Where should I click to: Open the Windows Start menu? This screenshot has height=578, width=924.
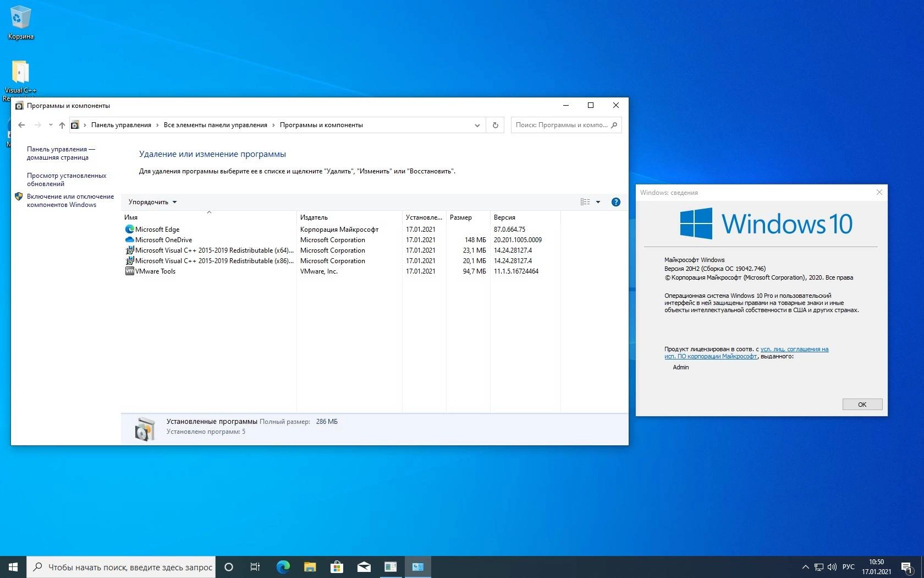(x=13, y=567)
